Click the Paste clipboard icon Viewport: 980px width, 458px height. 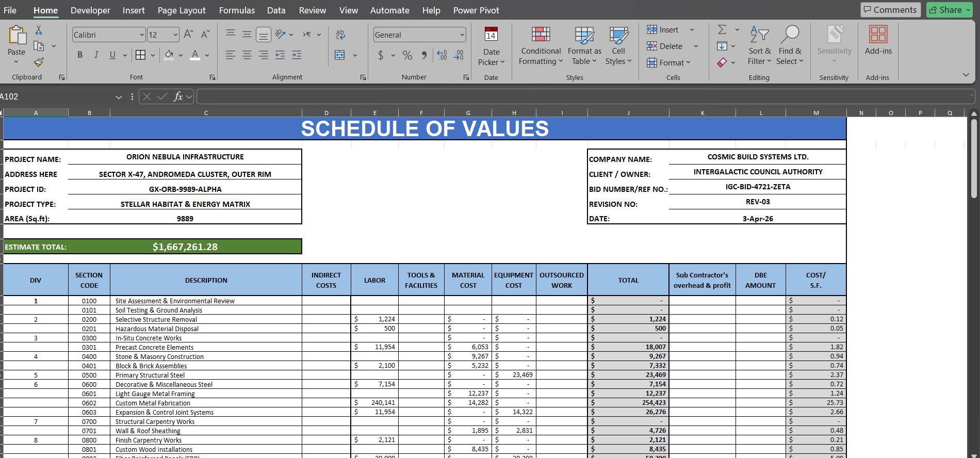(x=17, y=35)
